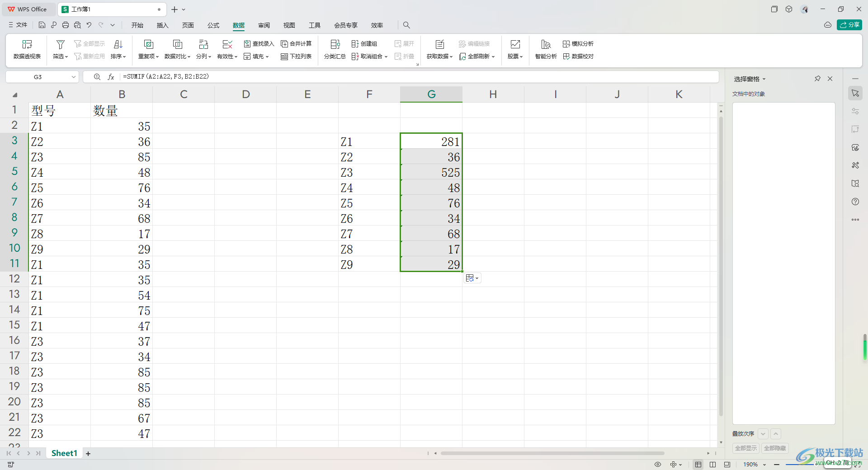Click the Sort (排序) icon
Screen dimensions: 868x470
pos(118,44)
